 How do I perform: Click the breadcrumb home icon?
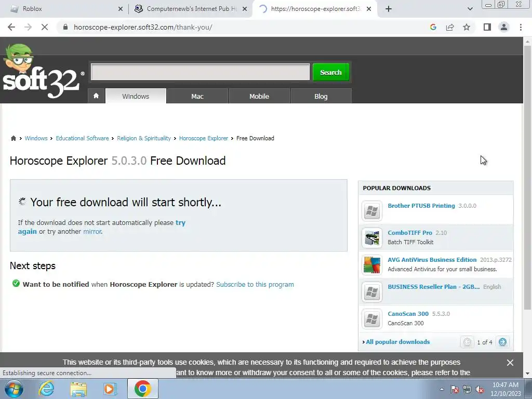13,138
